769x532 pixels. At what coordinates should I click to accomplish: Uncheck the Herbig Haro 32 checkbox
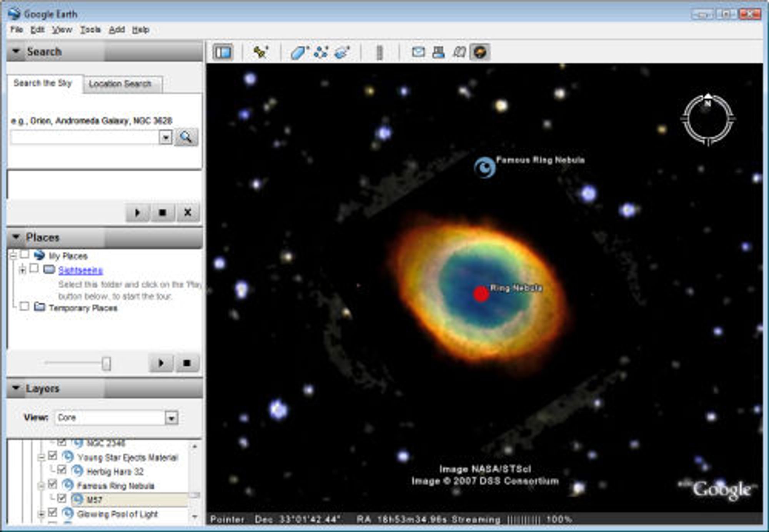[62, 470]
